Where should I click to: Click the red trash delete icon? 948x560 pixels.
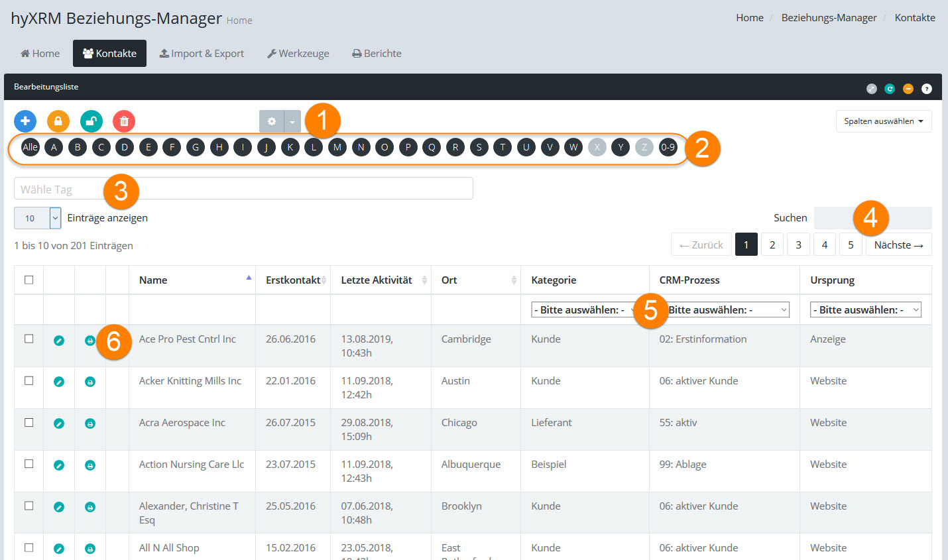[x=124, y=121]
